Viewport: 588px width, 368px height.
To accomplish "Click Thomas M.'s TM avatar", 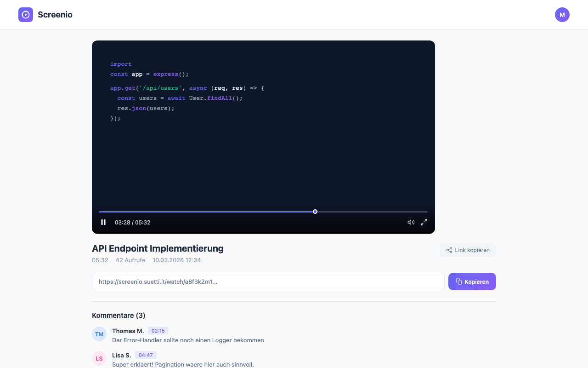I will (99, 334).
